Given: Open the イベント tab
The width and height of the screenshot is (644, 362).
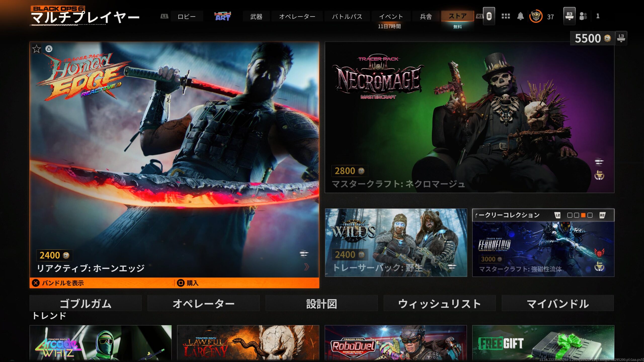Looking at the screenshot, I should [x=391, y=17].
